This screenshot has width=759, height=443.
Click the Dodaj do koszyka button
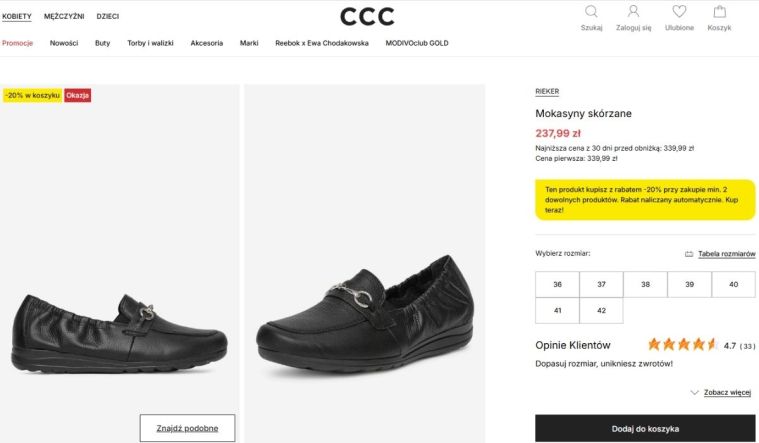[645, 428]
